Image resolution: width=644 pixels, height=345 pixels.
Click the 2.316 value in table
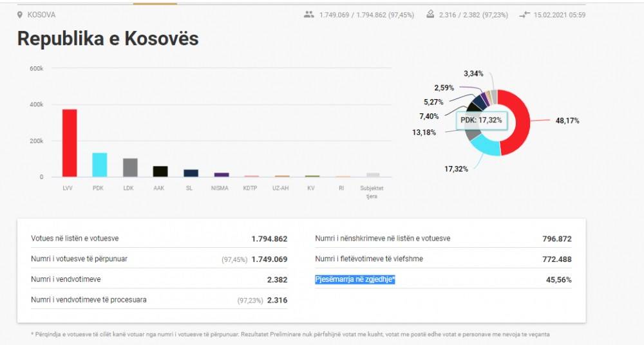click(x=277, y=300)
